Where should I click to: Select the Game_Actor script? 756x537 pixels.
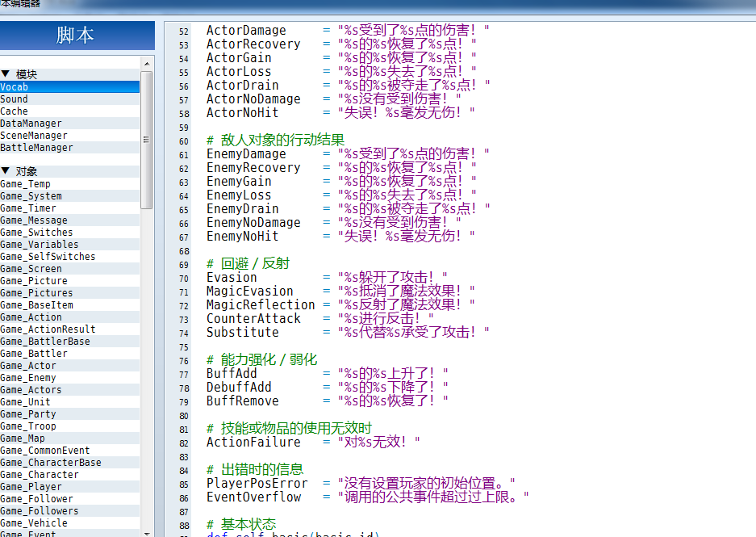tap(69, 365)
